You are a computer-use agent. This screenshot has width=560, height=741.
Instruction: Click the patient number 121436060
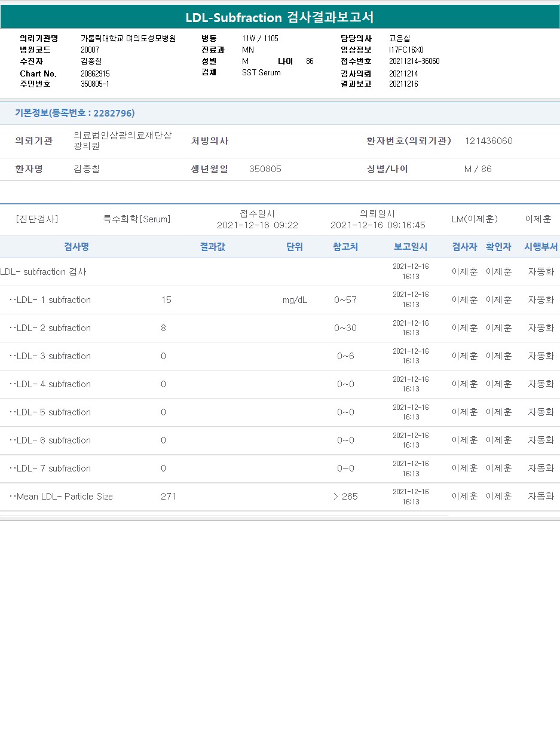tap(488, 141)
